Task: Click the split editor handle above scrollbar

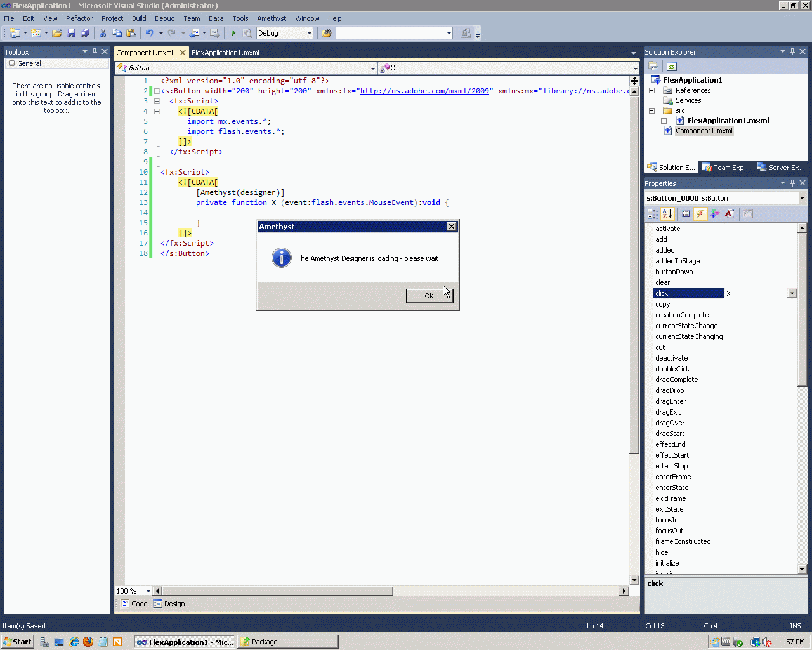Action: pos(634,81)
